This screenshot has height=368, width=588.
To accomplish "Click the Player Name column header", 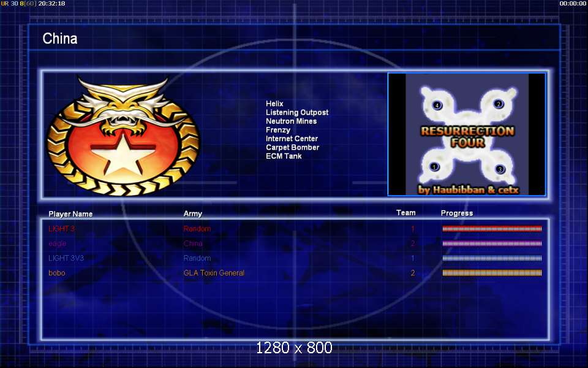I will click(70, 214).
